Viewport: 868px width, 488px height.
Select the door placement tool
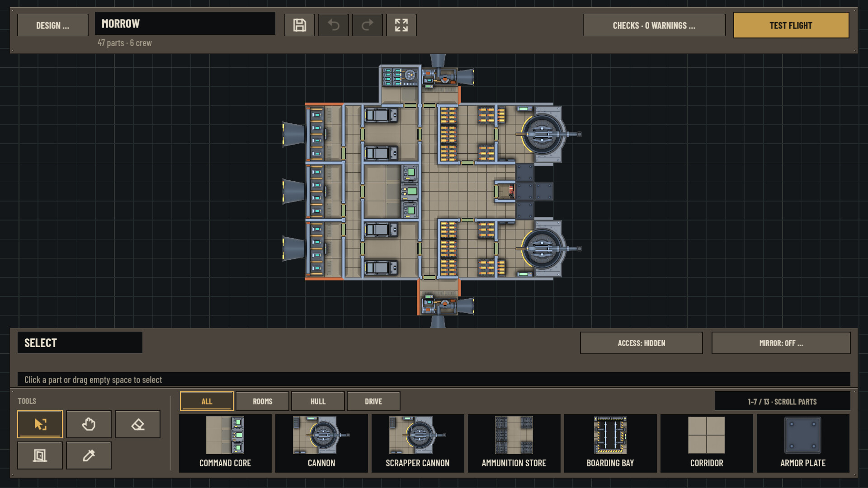(x=40, y=455)
